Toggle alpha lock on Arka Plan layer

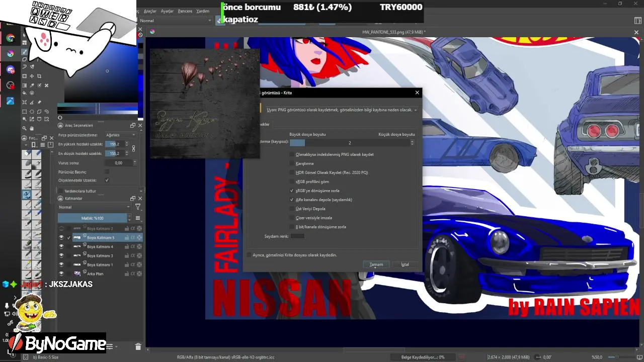coord(133,274)
